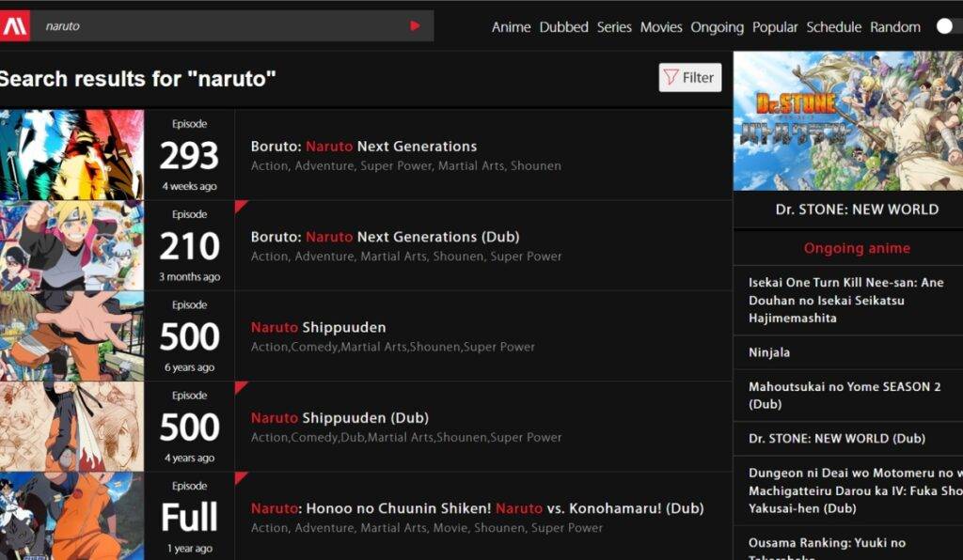This screenshot has height=560, width=963.
Task: Click thumbnail of Naruto Shippuuden subbed
Action: (71, 336)
